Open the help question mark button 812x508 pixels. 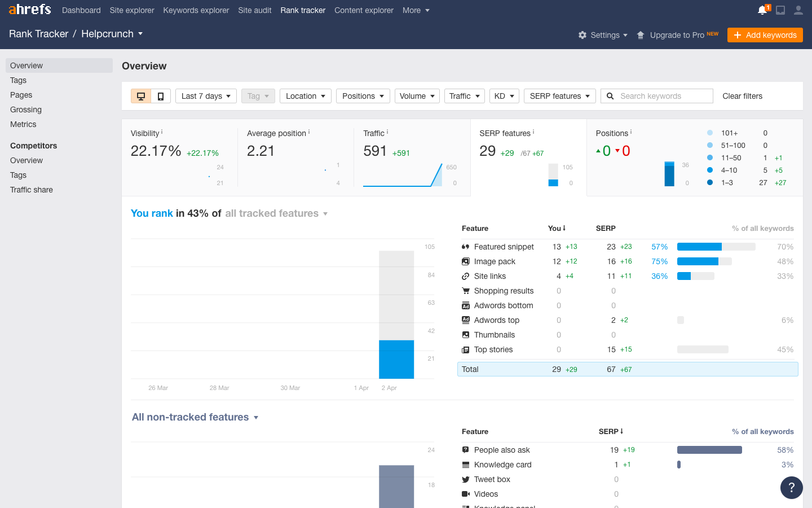click(x=791, y=488)
